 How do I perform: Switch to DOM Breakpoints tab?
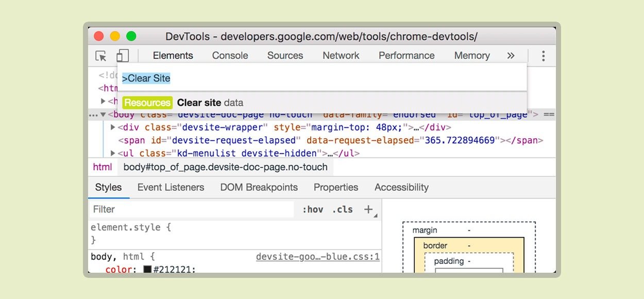259,188
